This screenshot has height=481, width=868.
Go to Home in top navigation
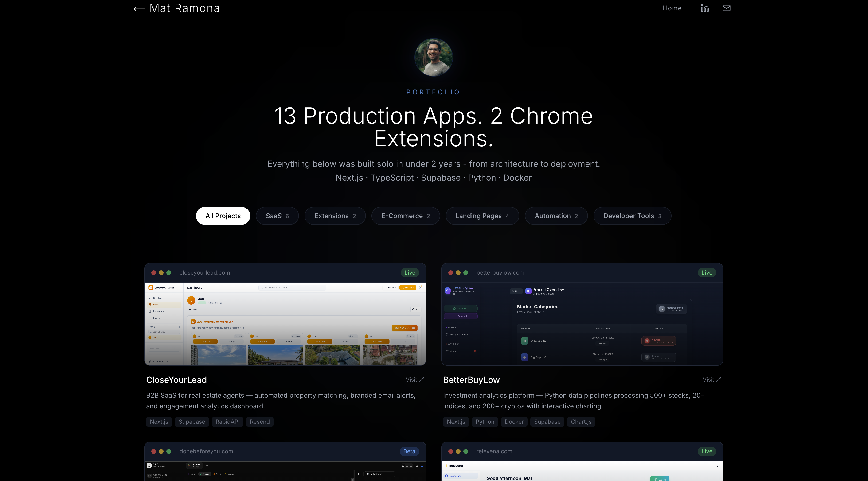[672, 8]
